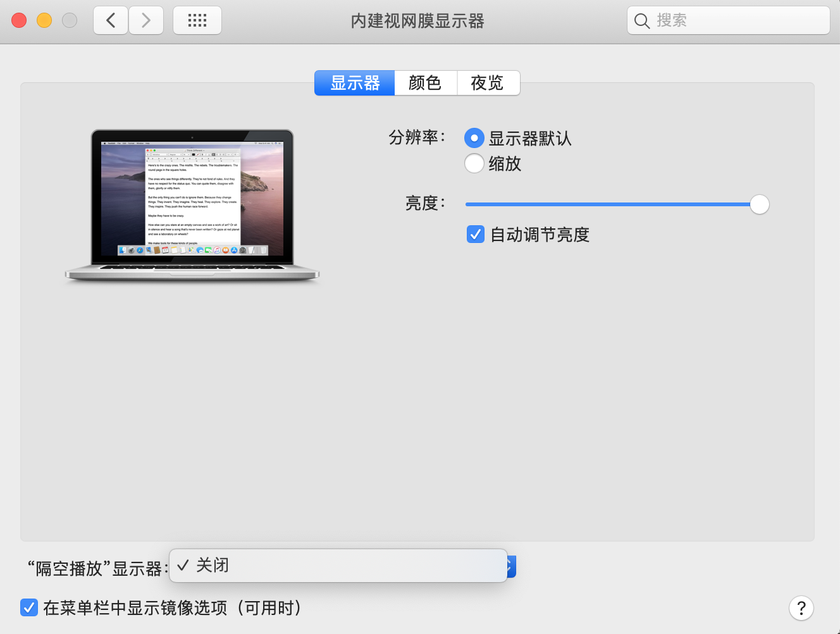The image size is (840, 634).
Task: Close the window with the red button
Action: [x=19, y=20]
